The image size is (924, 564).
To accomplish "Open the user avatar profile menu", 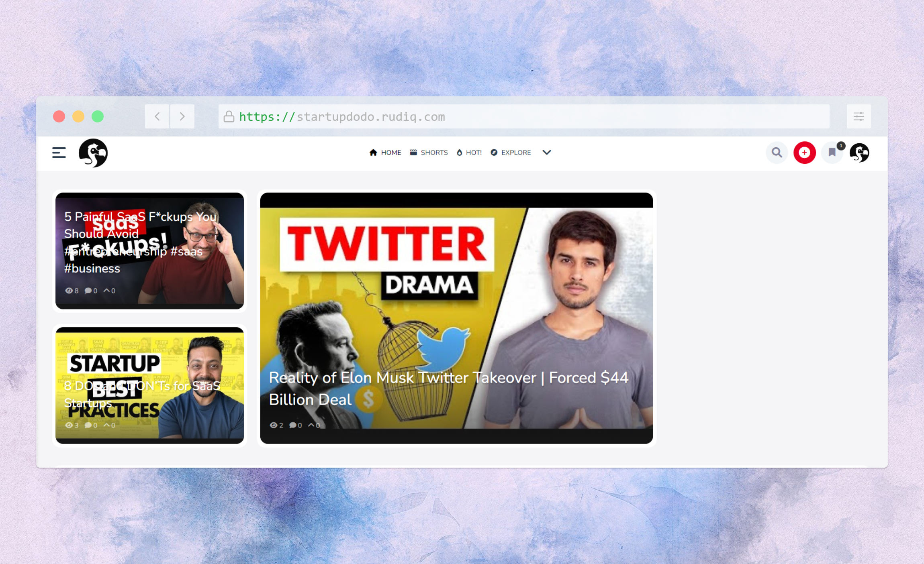I will 860,153.
